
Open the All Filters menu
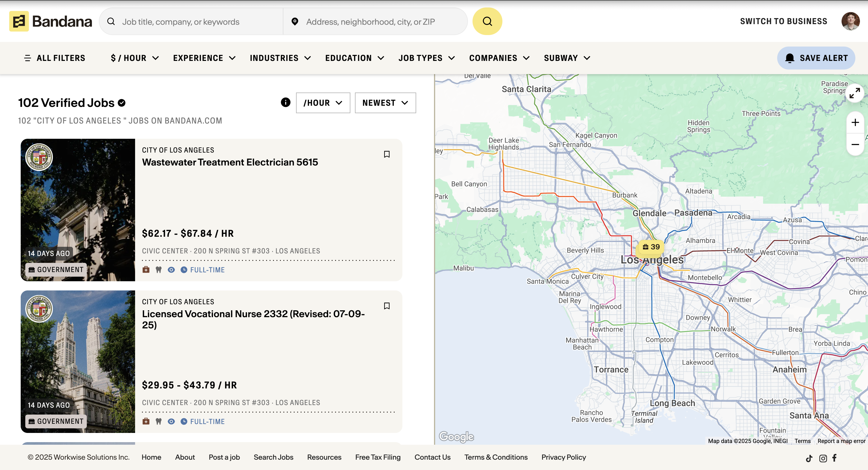55,58
